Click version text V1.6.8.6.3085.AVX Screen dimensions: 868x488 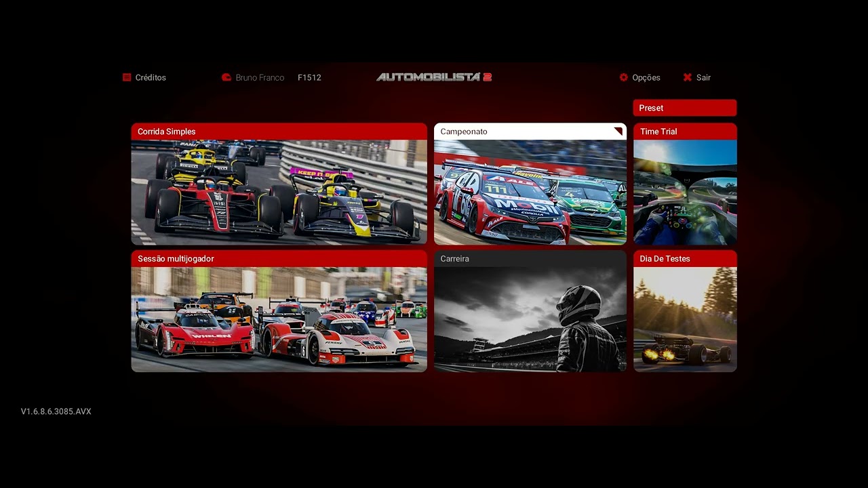tap(56, 411)
